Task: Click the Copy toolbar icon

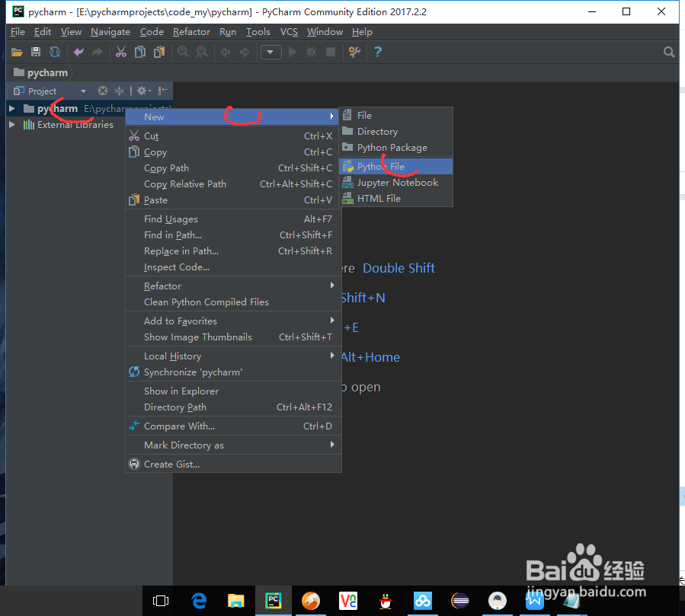Action: [x=140, y=53]
